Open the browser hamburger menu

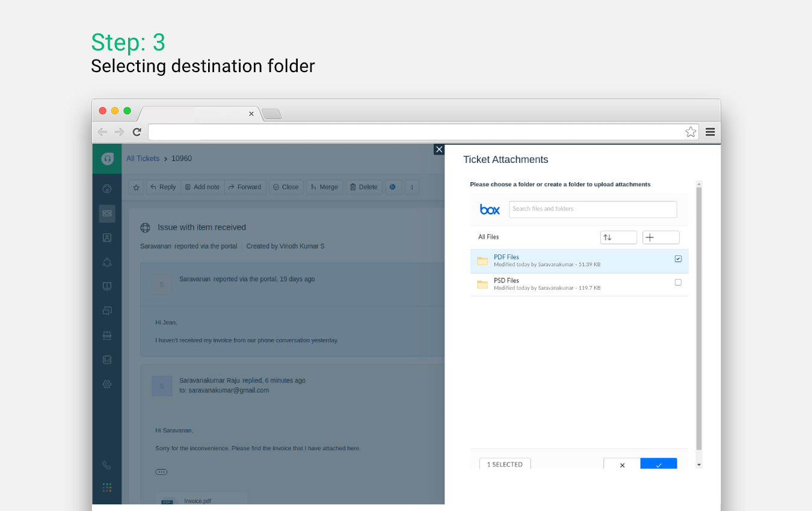click(x=710, y=132)
